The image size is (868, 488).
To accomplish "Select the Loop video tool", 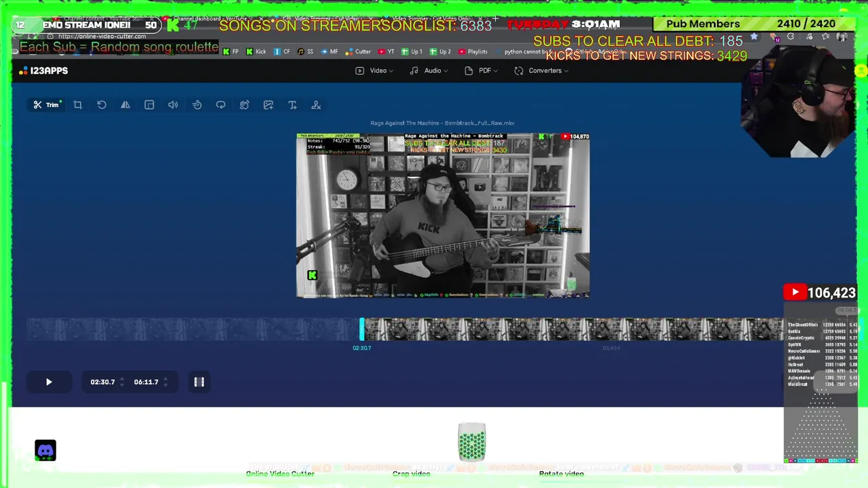I will [x=220, y=105].
